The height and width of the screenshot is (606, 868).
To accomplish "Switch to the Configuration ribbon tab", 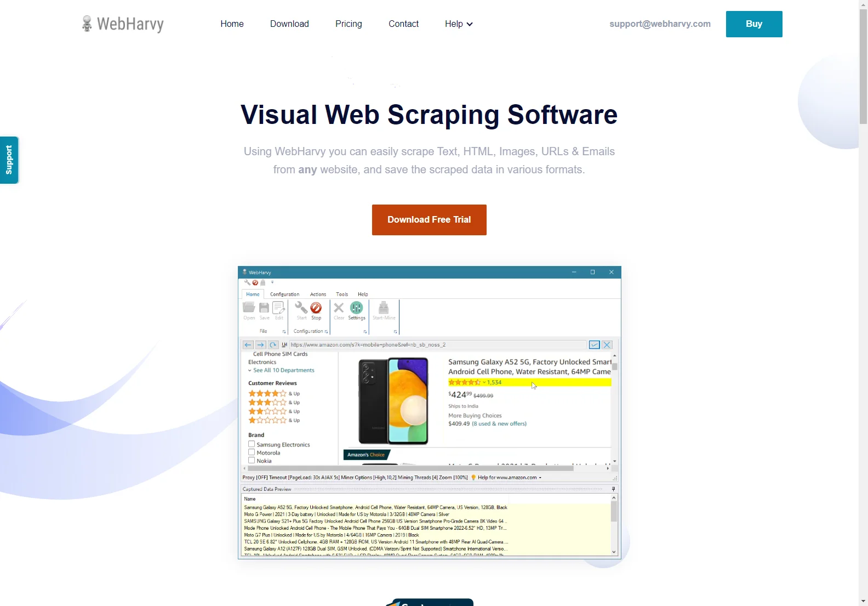I will point(285,294).
